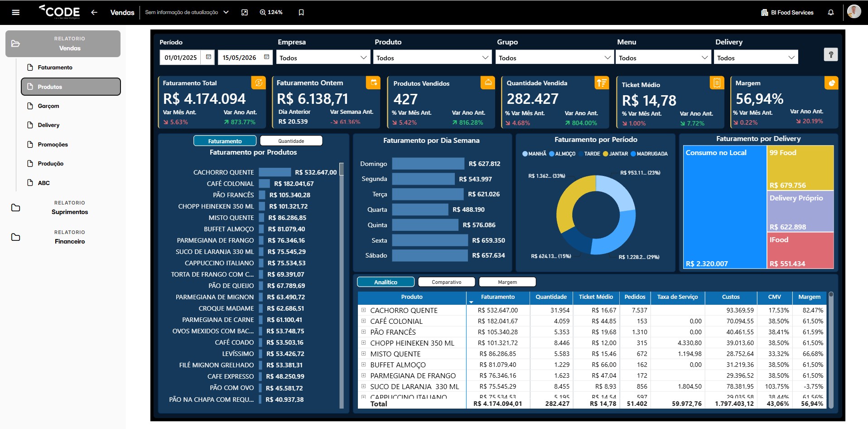Open the Empresa dropdown
Viewport: 868px width, 429px height.
[x=323, y=58]
